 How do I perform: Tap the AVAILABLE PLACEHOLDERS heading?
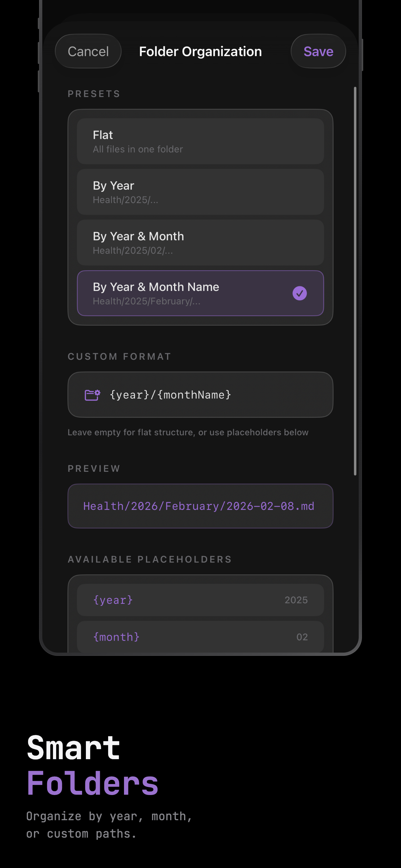tap(149, 559)
